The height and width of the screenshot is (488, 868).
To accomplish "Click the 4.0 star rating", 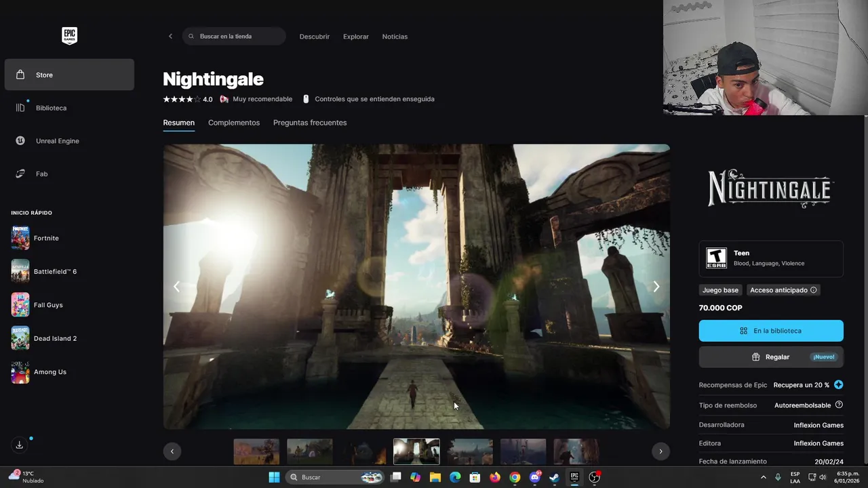I will [188, 99].
